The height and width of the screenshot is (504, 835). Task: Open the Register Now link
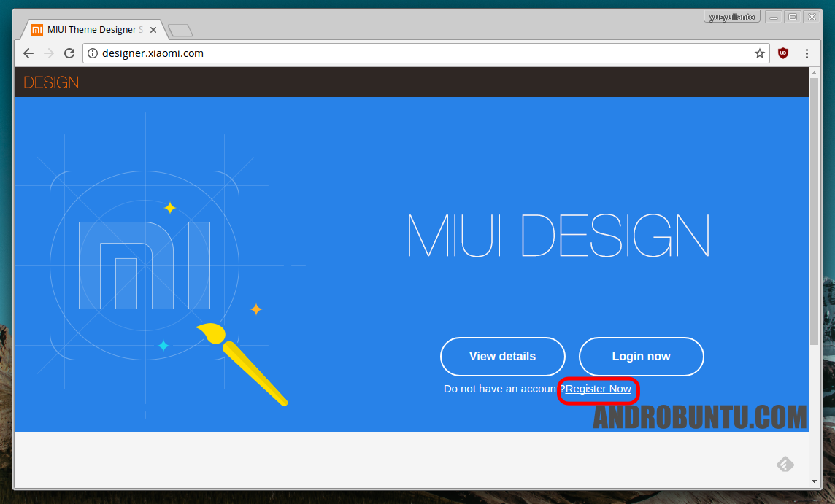(x=598, y=389)
